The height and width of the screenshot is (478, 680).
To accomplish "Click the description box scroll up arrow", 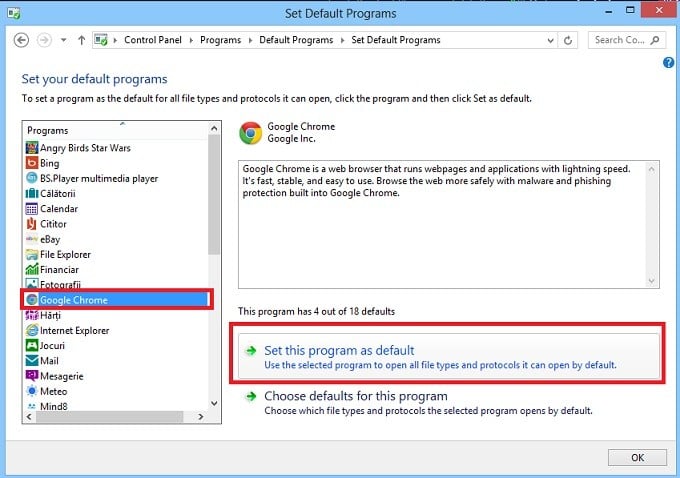I will (x=651, y=169).
